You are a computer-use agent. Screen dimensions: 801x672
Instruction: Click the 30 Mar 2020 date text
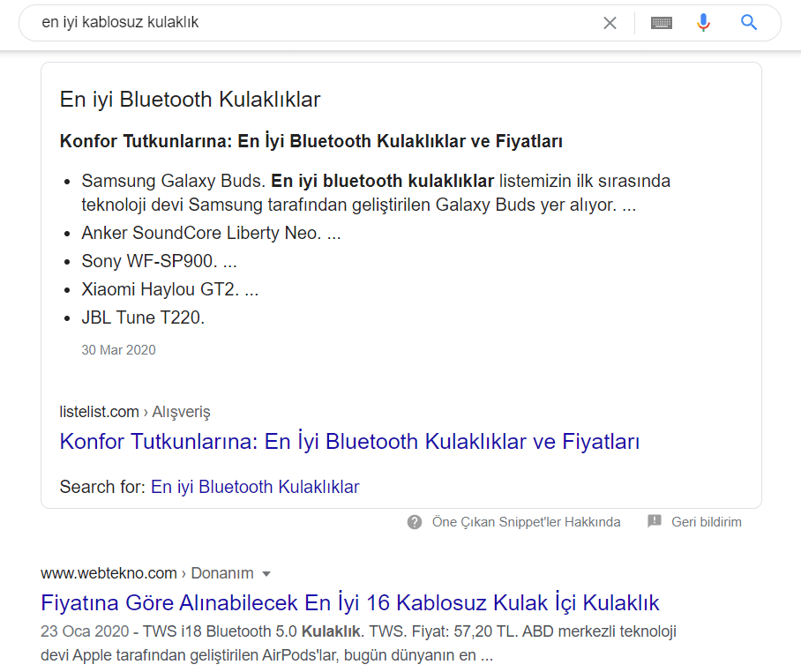118,349
